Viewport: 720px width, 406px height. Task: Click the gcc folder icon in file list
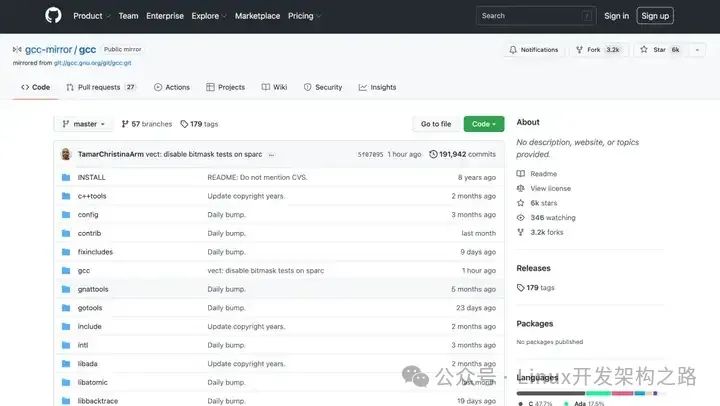point(66,271)
